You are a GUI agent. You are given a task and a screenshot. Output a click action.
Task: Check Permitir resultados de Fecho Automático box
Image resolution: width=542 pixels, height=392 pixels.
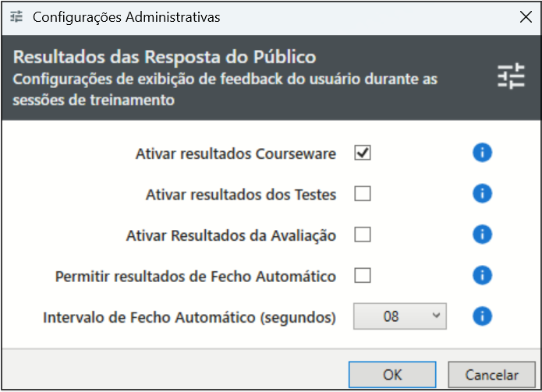pyautogui.click(x=363, y=275)
